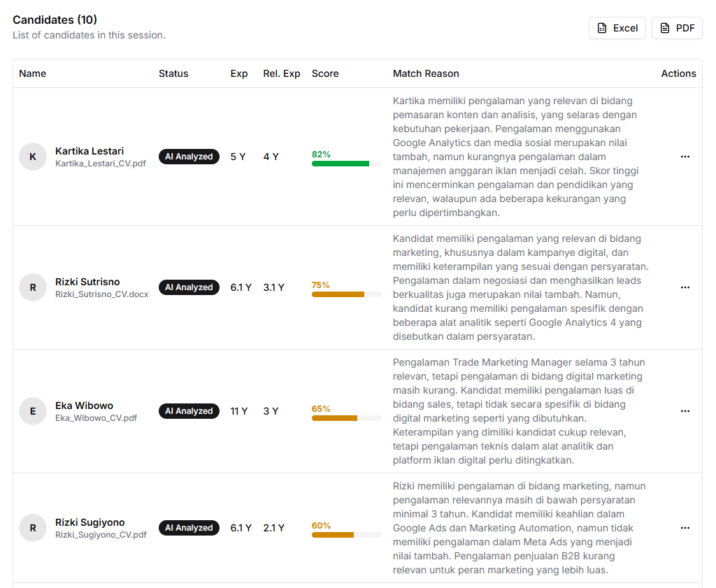Screen dimensions: 716x588
Task: Open the actions menu for Kartika Lestari
Action: [x=685, y=157]
